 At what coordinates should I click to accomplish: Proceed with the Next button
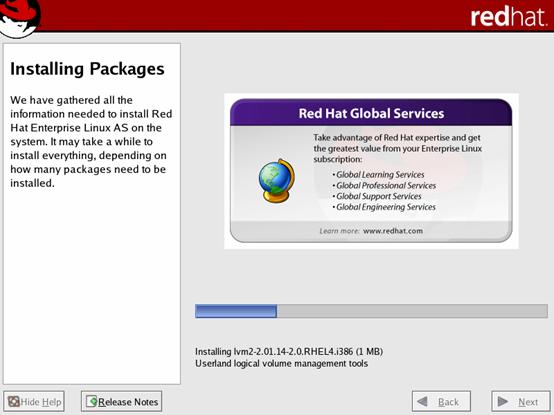click(x=521, y=402)
